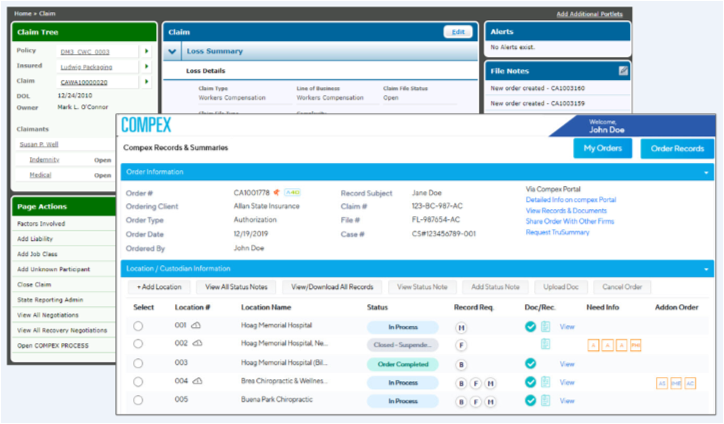Image resolution: width=724 pixels, height=424 pixels.
Task: Click document icon in Buena Park Chiropractic row
Action: coord(545,400)
